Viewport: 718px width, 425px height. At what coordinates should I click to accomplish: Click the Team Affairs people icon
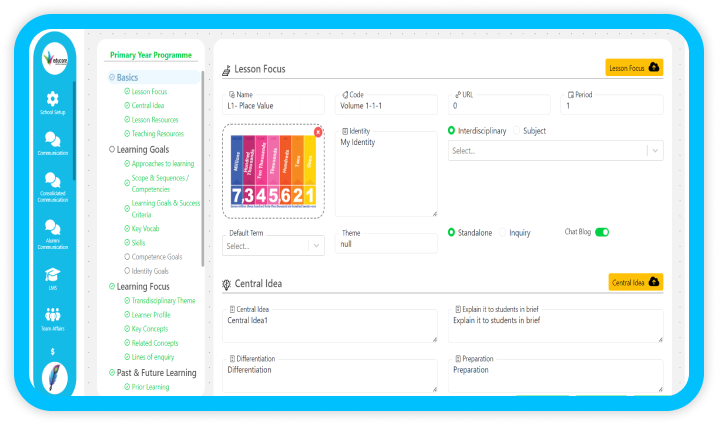click(53, 316)
